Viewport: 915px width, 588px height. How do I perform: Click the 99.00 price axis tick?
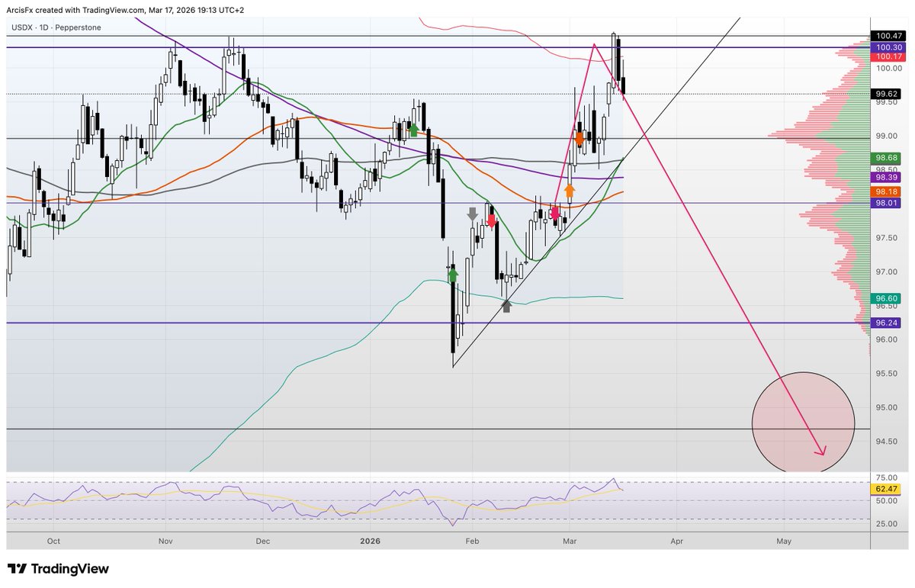point(885,137)
